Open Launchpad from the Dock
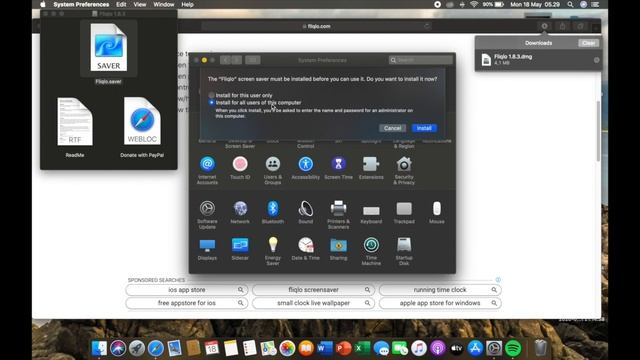Screen dimensions: 640x360 click(137, 348)
